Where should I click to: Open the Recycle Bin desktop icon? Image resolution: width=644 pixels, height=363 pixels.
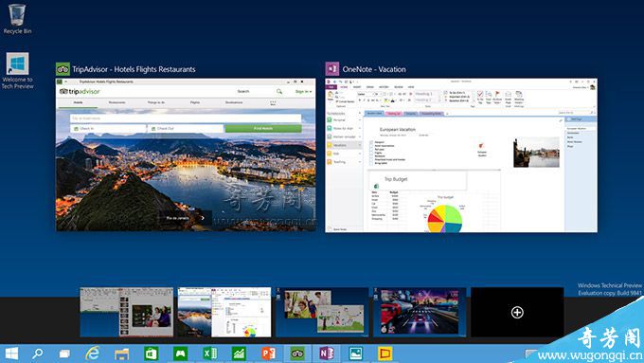pos(17,19)
